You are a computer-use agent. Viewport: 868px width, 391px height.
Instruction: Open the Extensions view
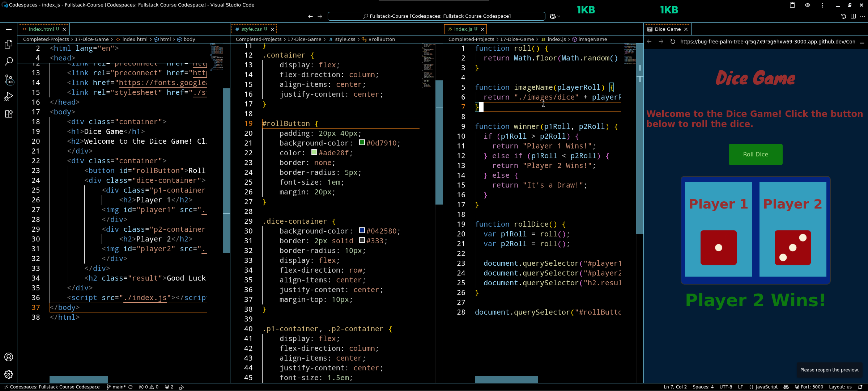coord(9,114)
